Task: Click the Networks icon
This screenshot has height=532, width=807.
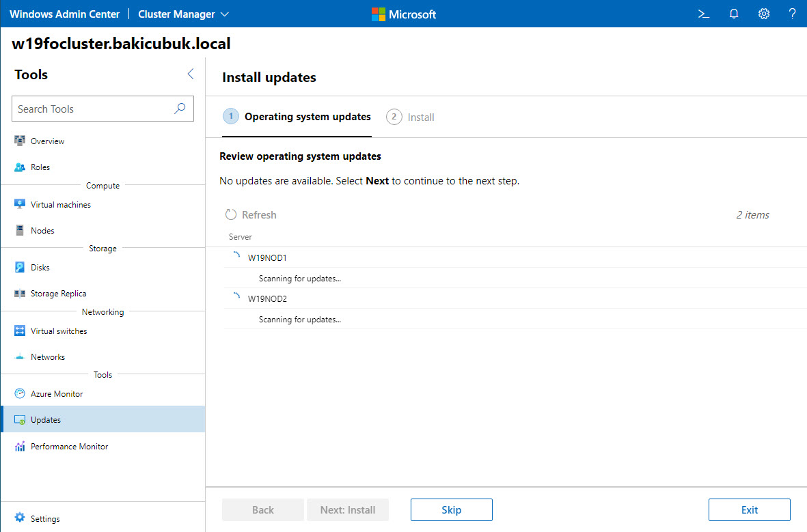Action: click(x=20, y=357)
